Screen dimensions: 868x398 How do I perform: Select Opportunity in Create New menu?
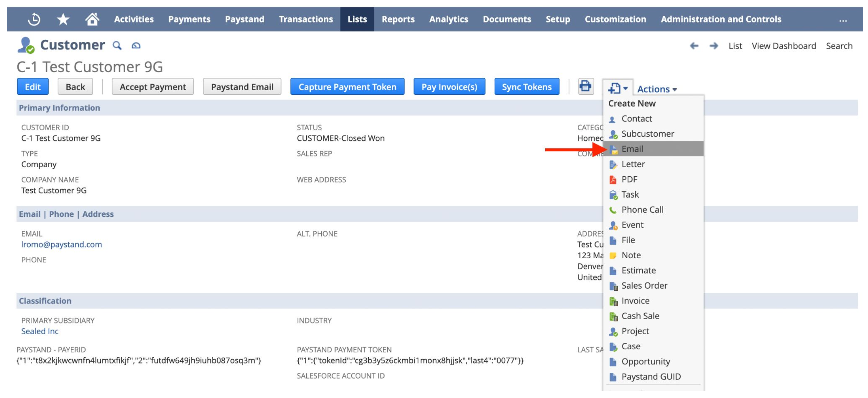653,361
